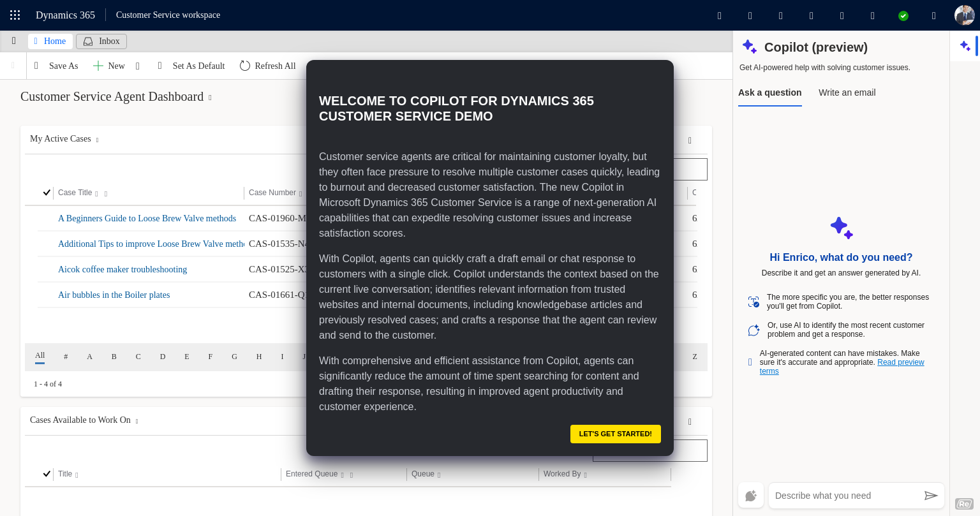This screenshot has width=980, height=516.
Task: Click the Set As Default command
Action: (198, 66)
